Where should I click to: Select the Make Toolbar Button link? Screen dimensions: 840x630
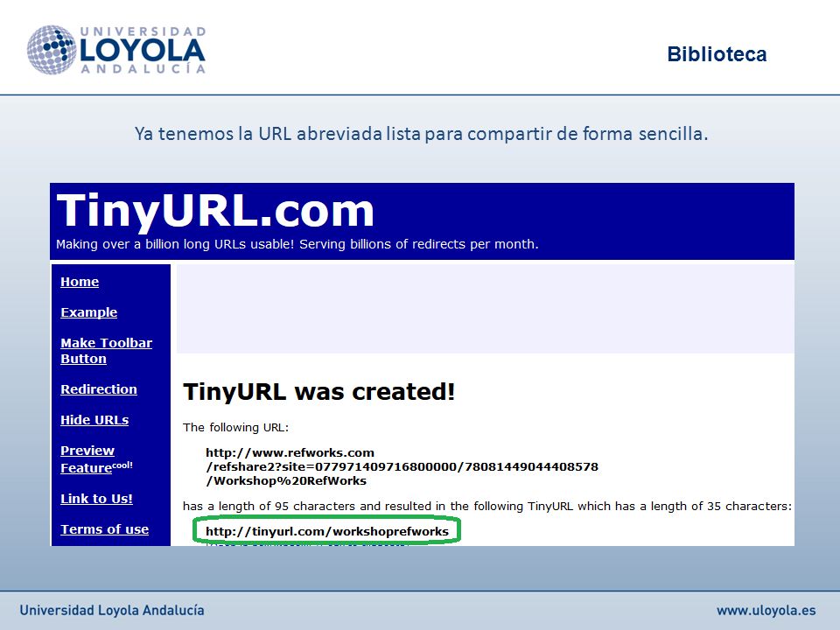[106, 351]
